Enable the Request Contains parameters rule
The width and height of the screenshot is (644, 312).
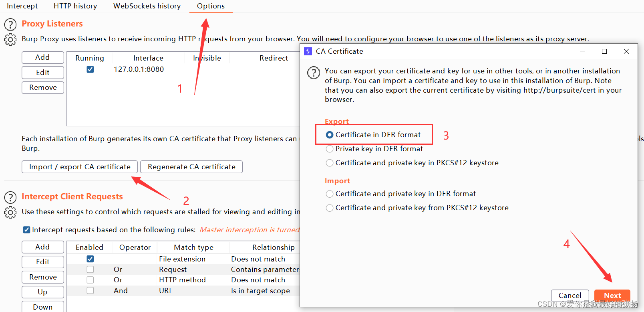tap(90, 269)
